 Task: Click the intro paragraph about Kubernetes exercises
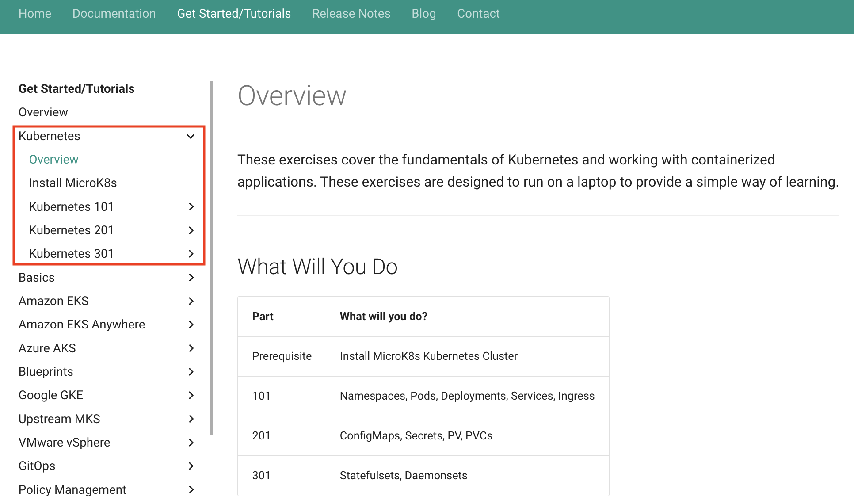click(538, 171)
